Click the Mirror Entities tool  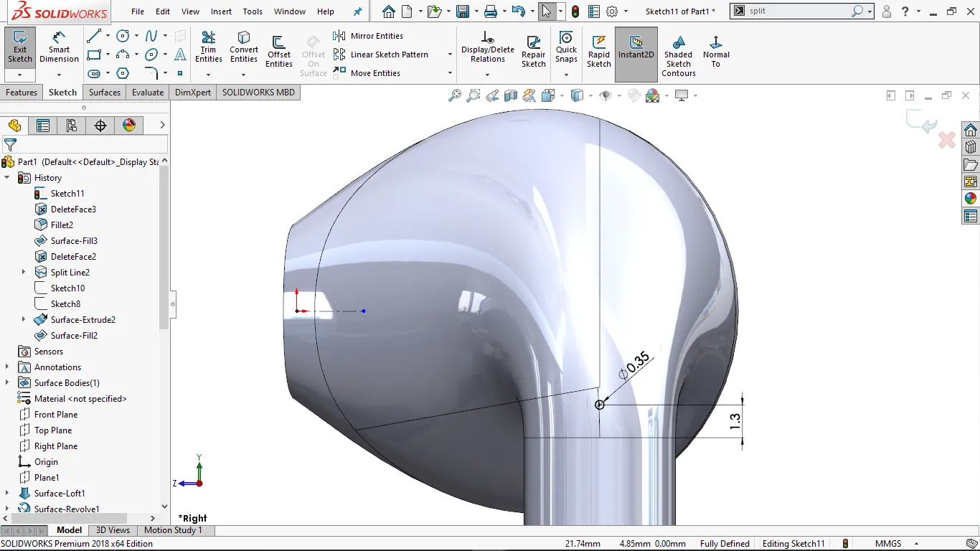(369, 36)
